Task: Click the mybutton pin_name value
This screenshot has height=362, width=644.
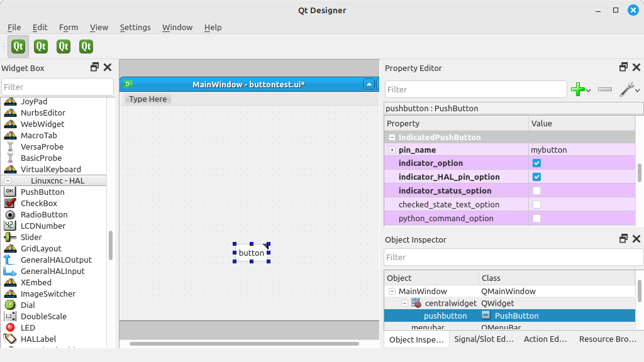Action: pyautogui.click(x=548, y=150)
